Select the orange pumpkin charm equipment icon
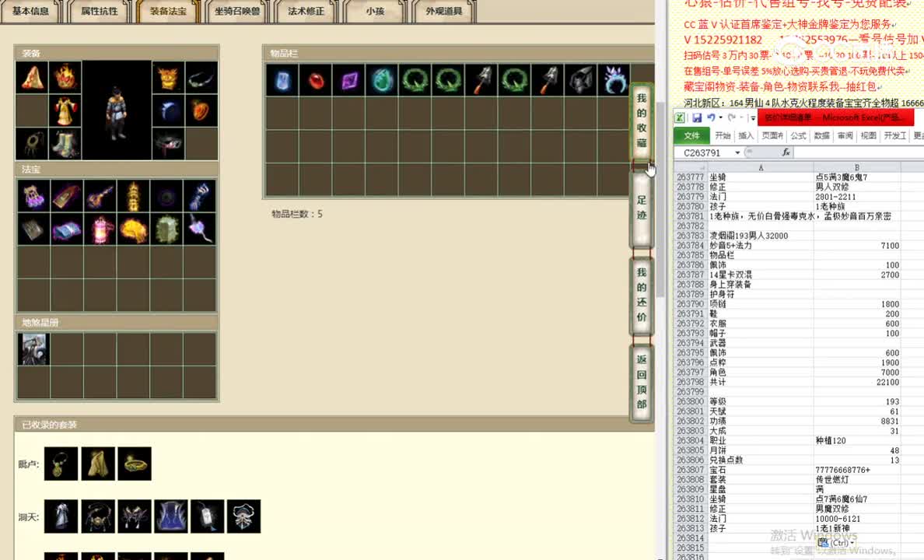This screenshot has height=560, width=924. pos(201,110)
